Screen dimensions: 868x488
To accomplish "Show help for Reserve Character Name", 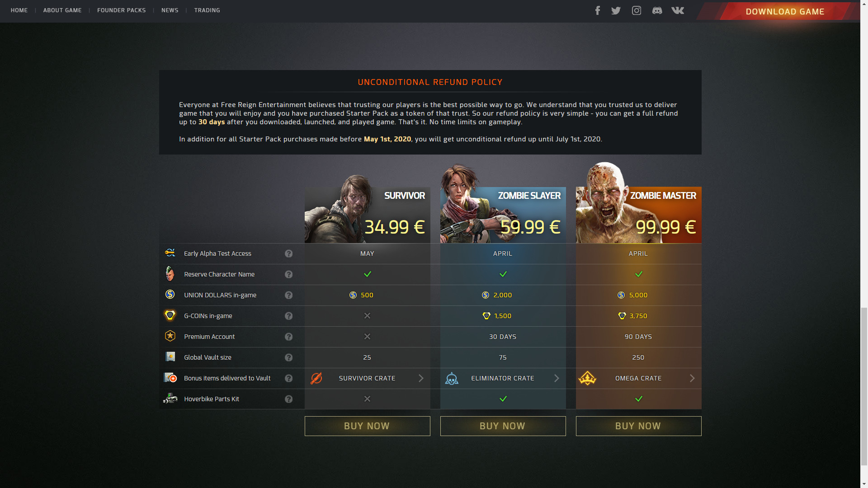I will click(288, 274).
